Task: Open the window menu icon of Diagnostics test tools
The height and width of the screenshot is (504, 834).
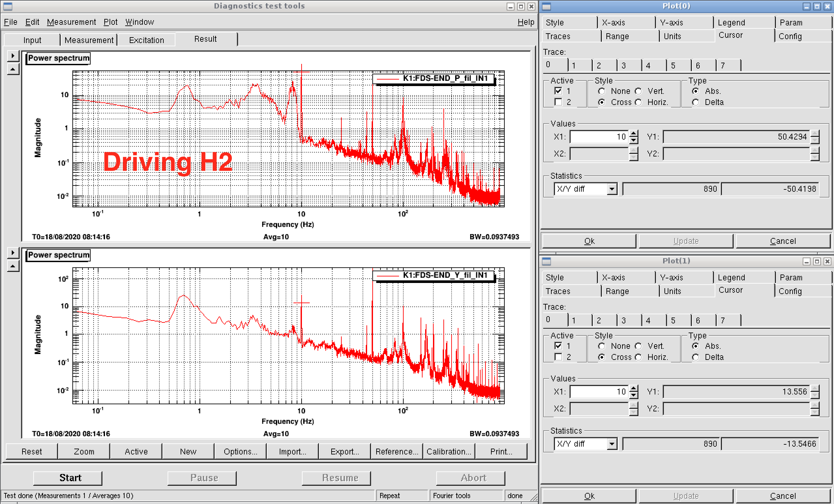Action: pyautogui.click(x=7, y=6)
